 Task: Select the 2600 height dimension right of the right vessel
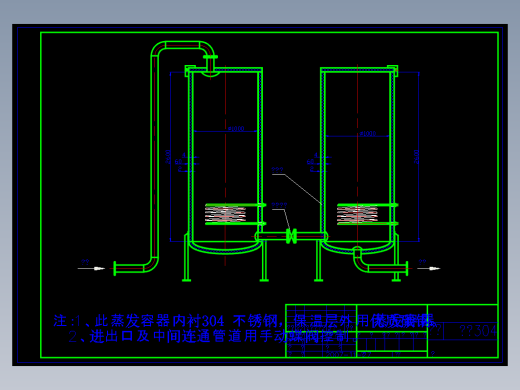pos(416,157)
